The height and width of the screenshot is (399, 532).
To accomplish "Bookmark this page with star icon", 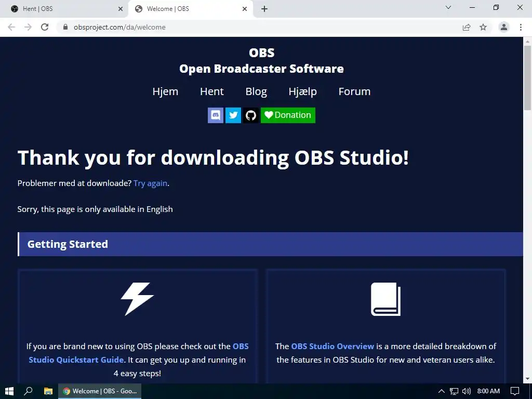I will [x=483, y=27].
